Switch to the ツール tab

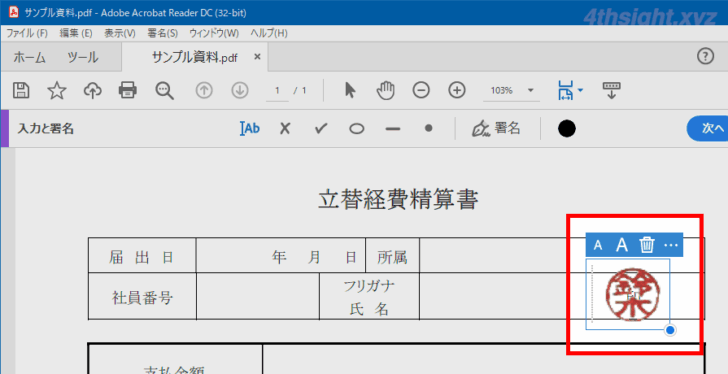83,58
